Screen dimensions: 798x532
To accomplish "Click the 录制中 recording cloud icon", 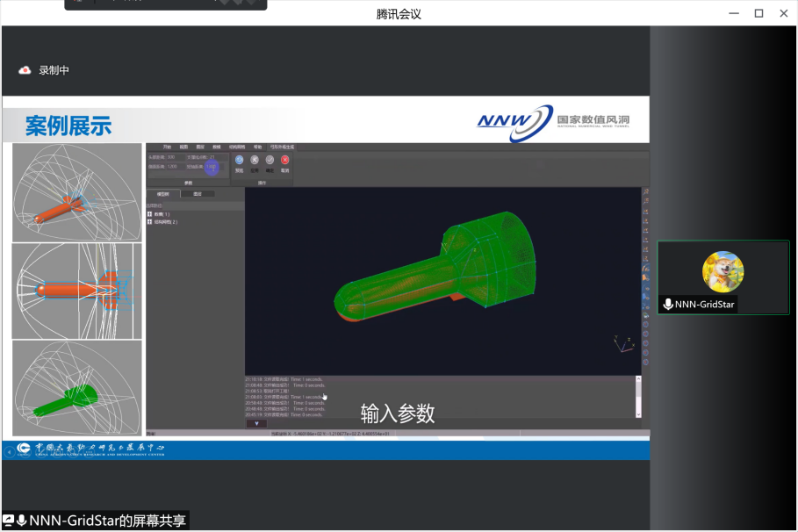I will click(x=25, y=70).
